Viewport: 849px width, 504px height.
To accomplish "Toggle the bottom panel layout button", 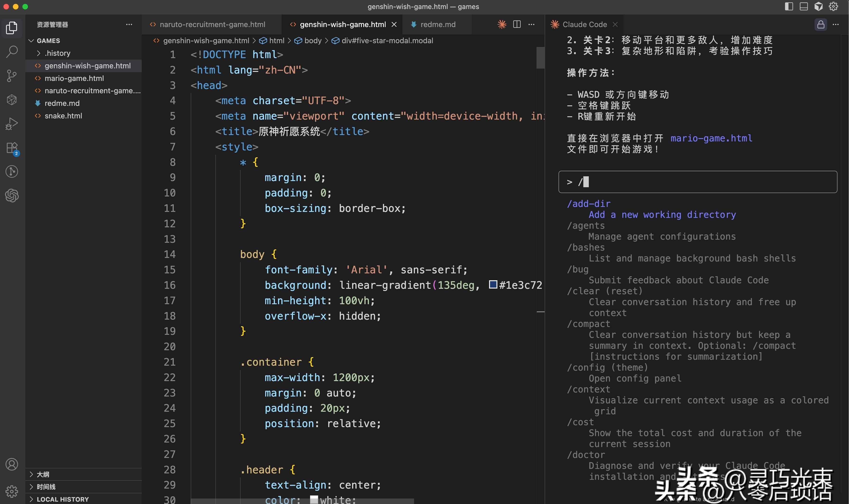I will pyautogui.click(x=803, y=6).
